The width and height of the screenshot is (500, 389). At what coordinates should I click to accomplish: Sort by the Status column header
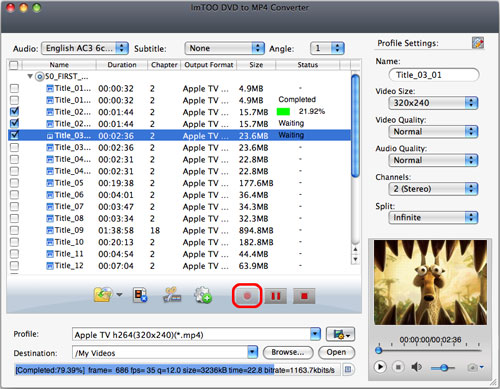pos(307,65)
